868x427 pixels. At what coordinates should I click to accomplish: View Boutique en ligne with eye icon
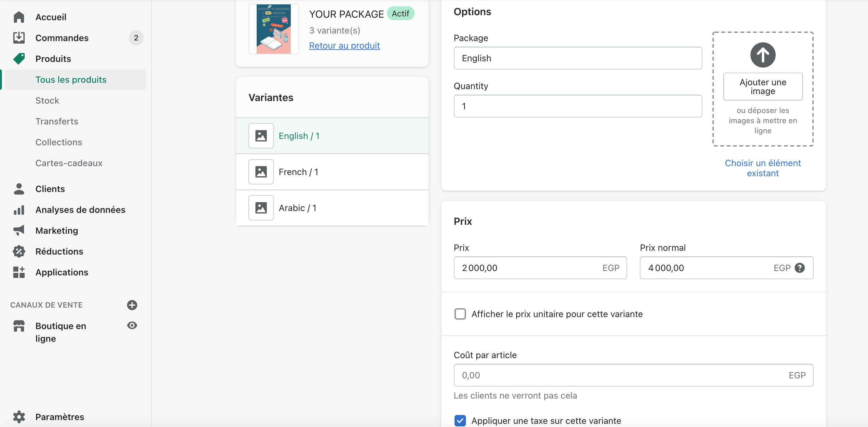point(132,325)
